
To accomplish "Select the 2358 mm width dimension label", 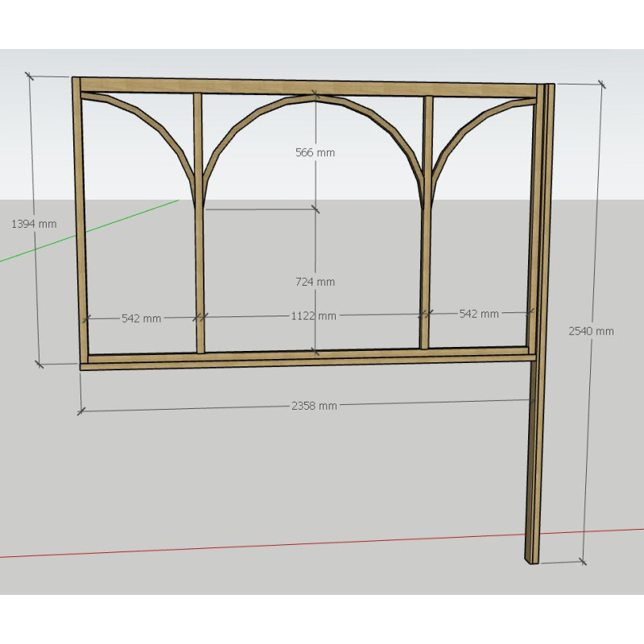I will (314, 405).
